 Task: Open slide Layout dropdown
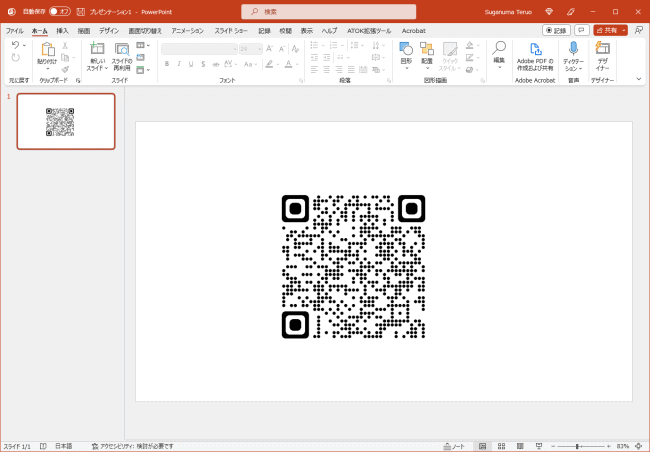(143, 45)
